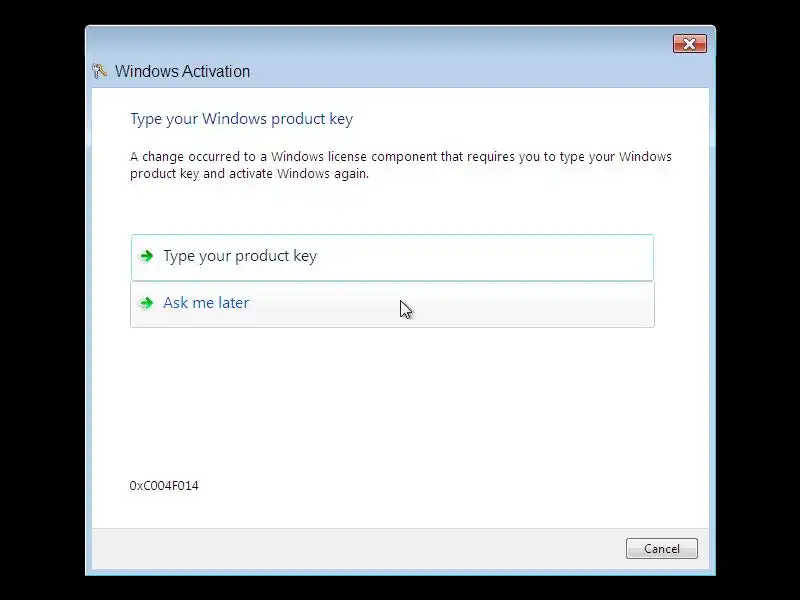The width and height of the screenshot is (800, 600).
Task: Click the green arrow next to 'Type your product key'
Action: (147, 256)
